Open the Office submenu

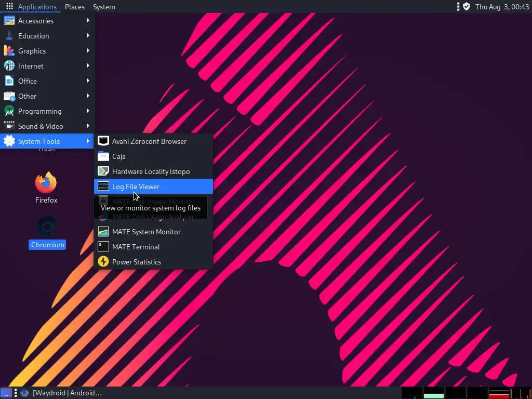pyautogui.click(x=47, y=81)
